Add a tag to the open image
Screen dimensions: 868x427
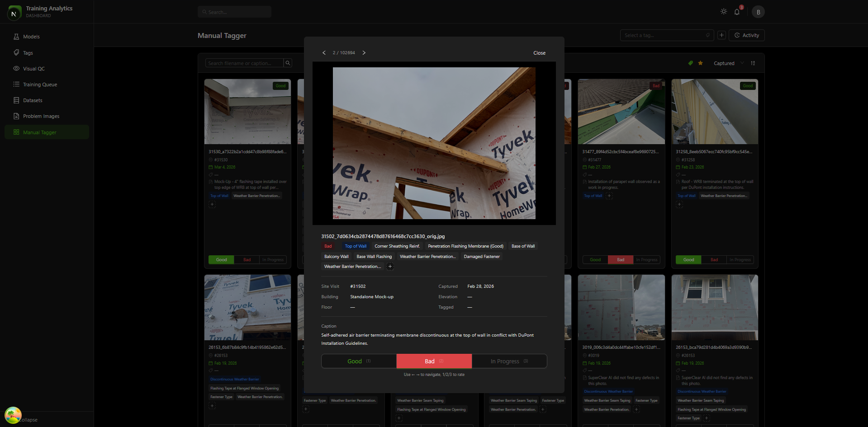[x=390, y=267]
